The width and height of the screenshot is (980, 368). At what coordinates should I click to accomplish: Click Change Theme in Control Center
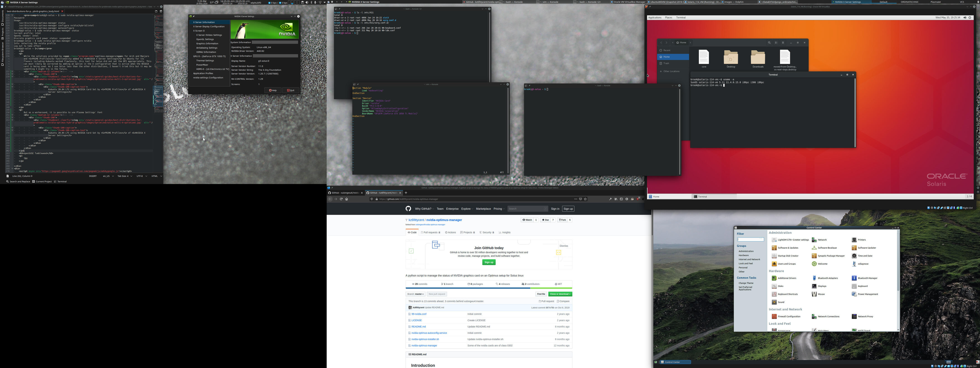click(746, 283)
